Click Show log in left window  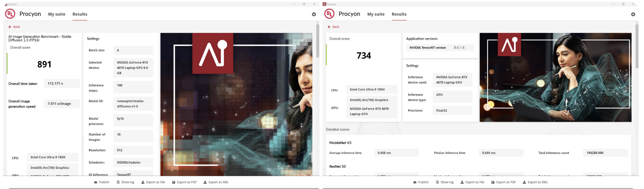click(x=126, y=182)
